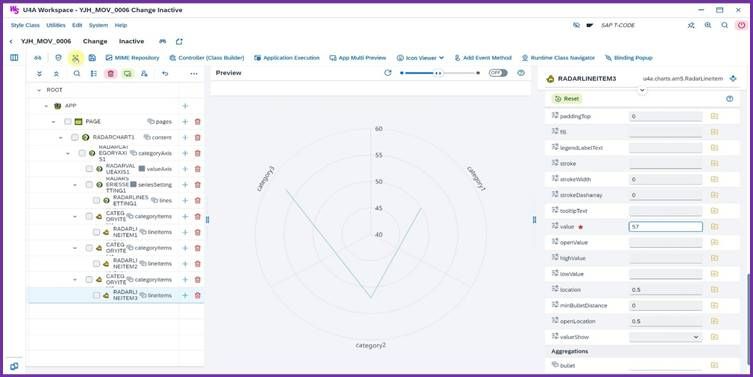Click the icon right of RadarLineItem class
This screenshot has width=753, height=377.
click(733, 78)
